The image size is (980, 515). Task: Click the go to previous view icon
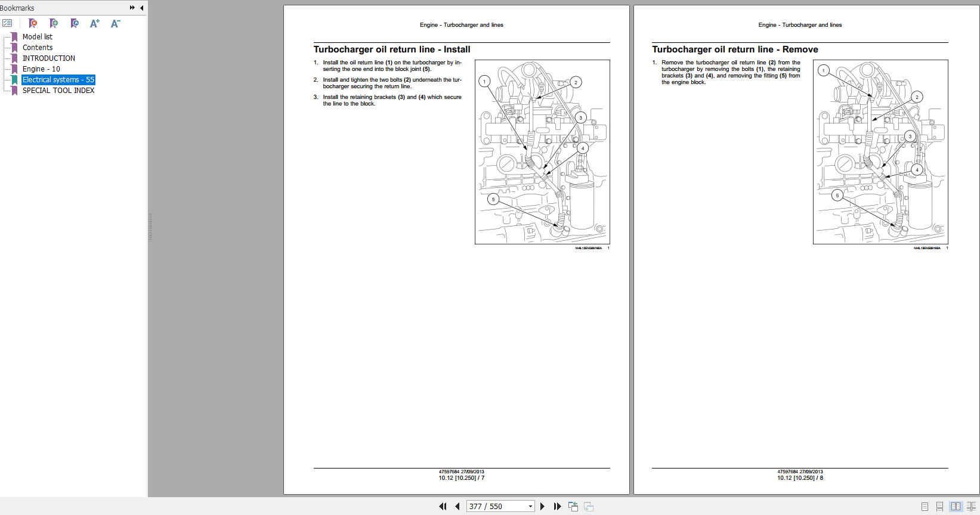click(573, 506)
